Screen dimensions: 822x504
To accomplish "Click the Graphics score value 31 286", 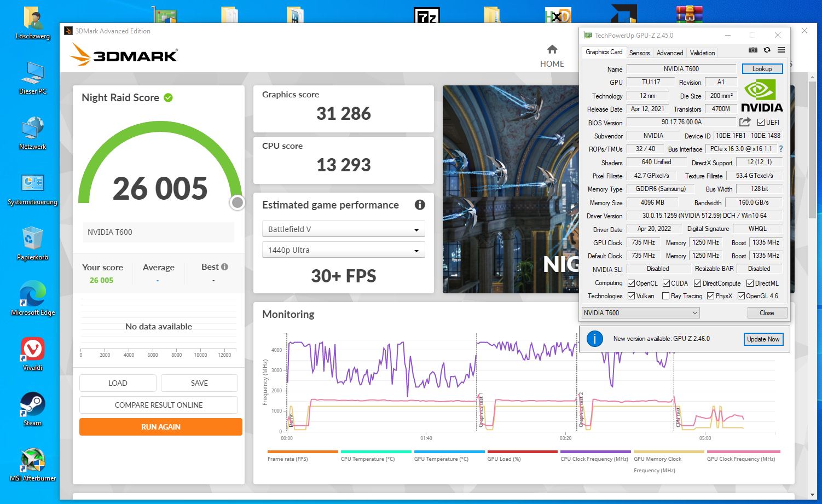I will click(x=344, y=114).
